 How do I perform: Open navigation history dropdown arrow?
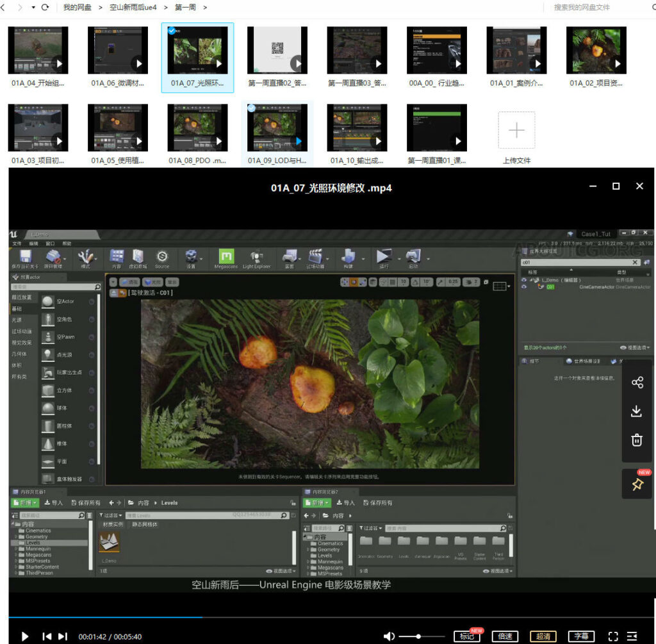pos(33,7)
